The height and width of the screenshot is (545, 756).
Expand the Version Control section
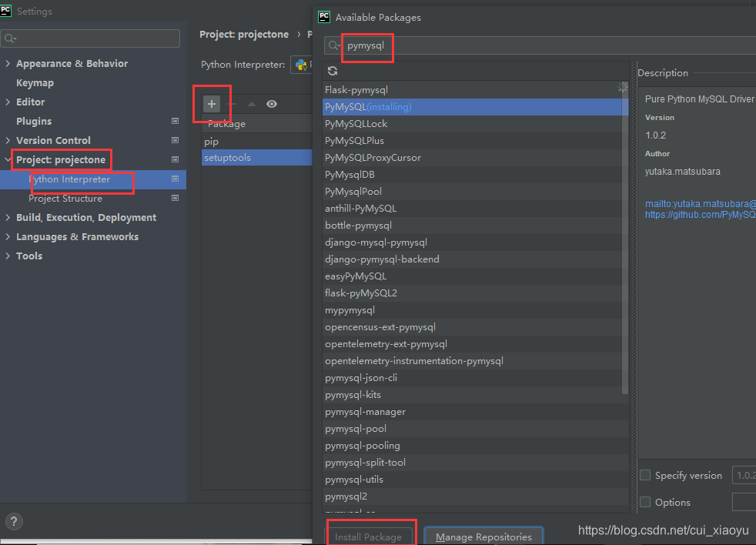click(8, 140)
